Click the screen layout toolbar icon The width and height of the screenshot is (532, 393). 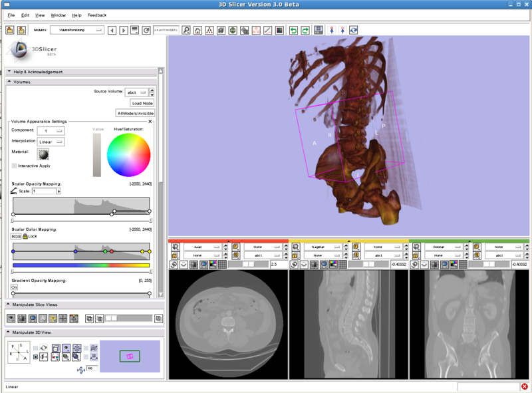point(317,29)
